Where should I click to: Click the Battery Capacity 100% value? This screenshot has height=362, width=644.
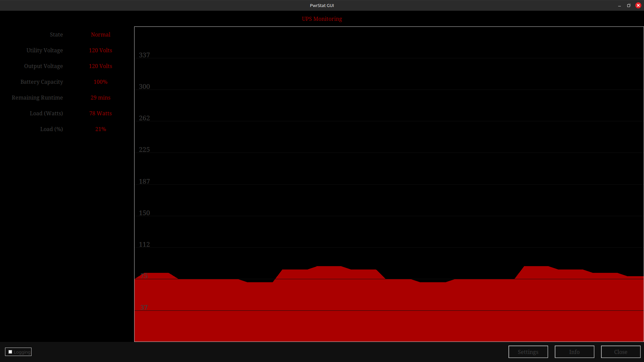point(100,82)
